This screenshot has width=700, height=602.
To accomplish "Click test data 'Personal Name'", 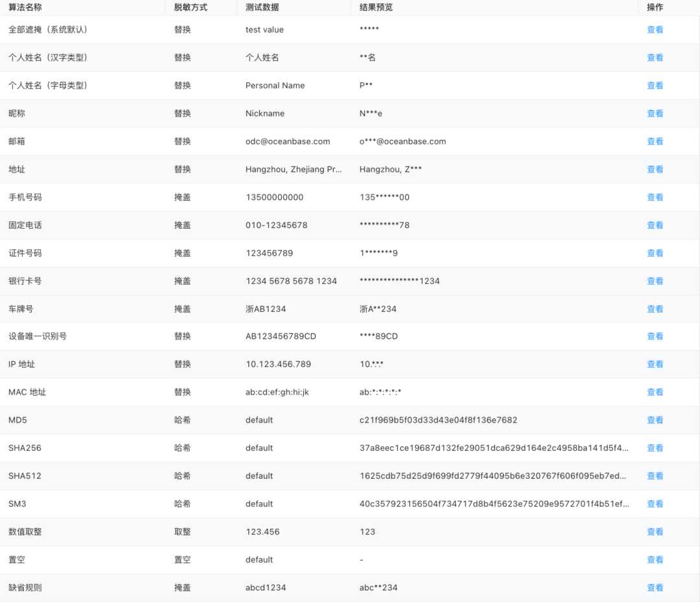I will (x=275, y=86).
